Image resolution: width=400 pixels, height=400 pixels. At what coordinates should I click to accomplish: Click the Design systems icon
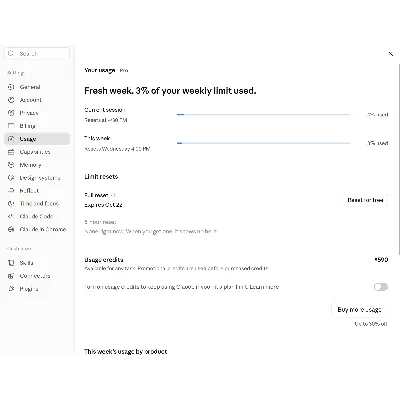coord(11,178)
